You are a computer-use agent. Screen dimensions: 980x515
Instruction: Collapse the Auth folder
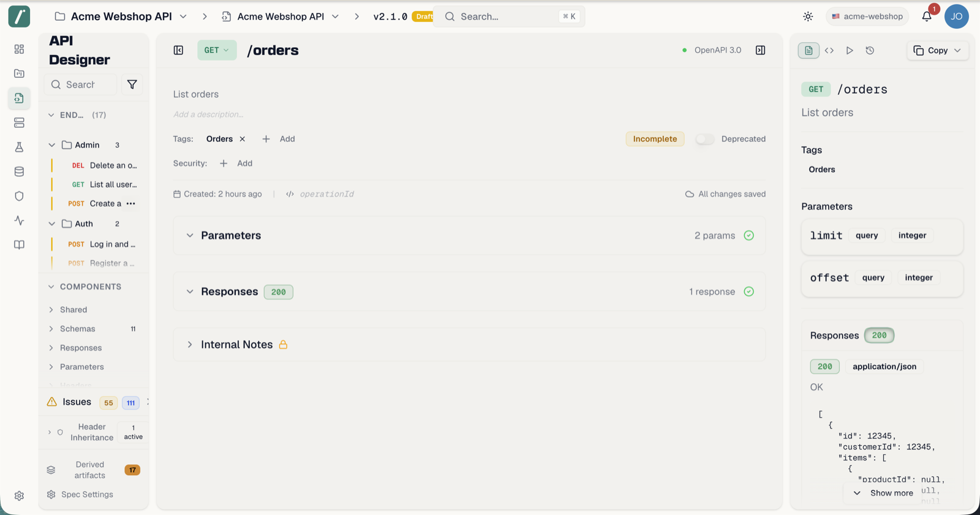[51, 224]
